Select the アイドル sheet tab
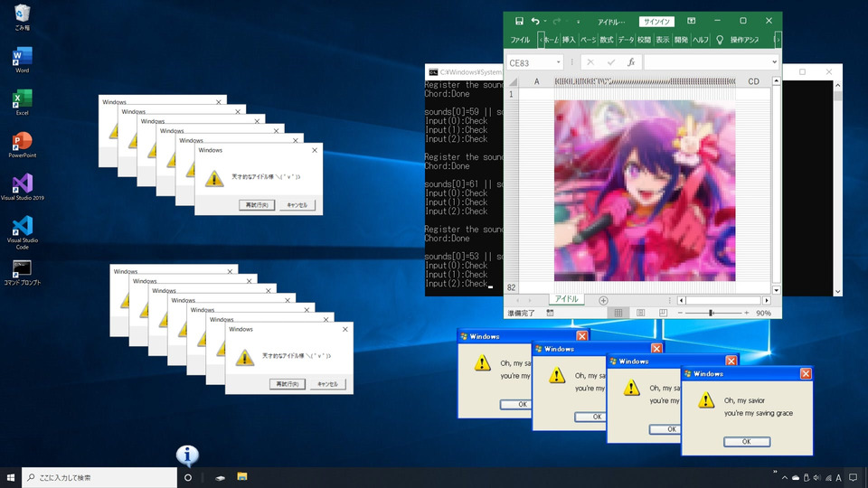868x488 pixels. [x=566, y=299]
